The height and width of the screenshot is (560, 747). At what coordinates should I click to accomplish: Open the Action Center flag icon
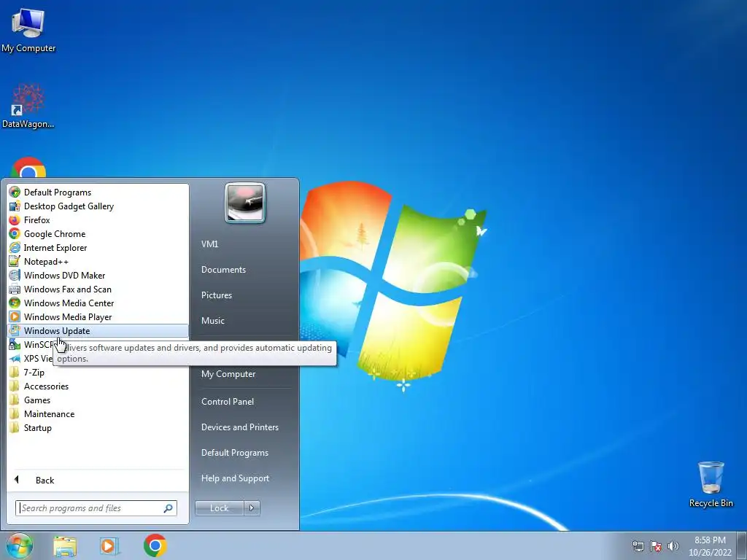(x=656, y=546)
